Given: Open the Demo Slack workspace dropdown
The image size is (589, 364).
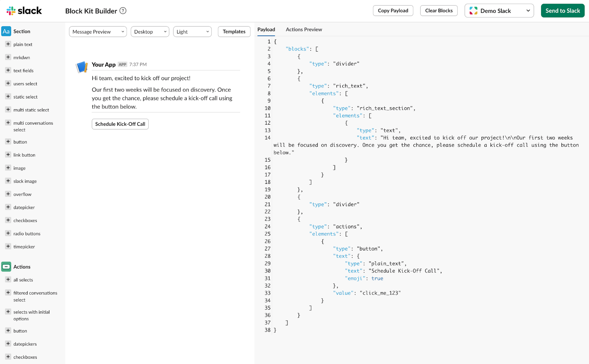Looking at the screenshot, I should pyautogui.click(x=499, y=11).
